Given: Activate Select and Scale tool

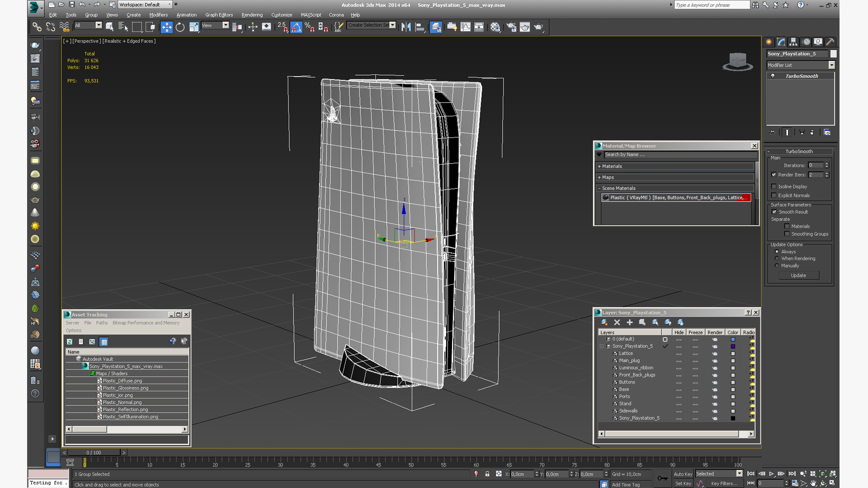Looking at the screenshot, I should point(193,27).
